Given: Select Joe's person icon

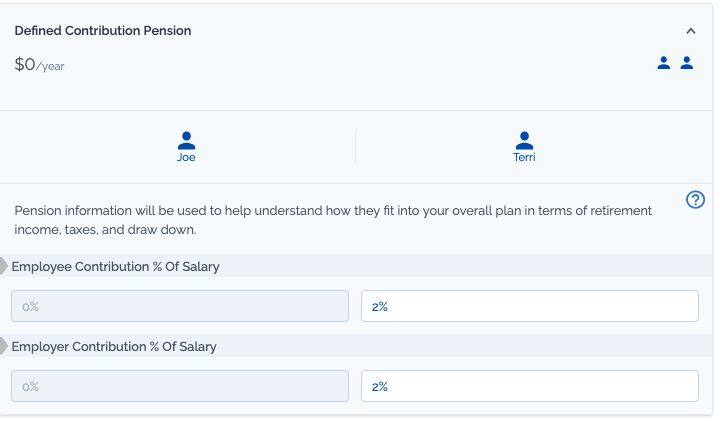Looking at the screenshot, I should (186, 141).
